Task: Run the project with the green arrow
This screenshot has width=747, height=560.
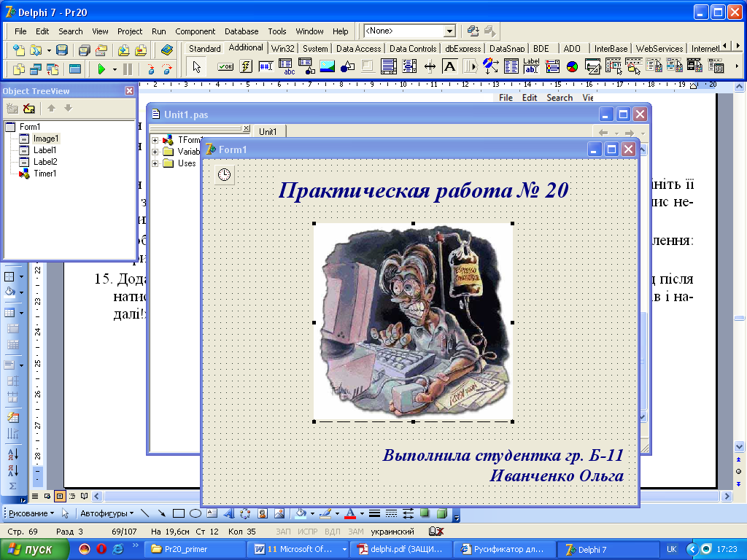Action: (101, 69)
